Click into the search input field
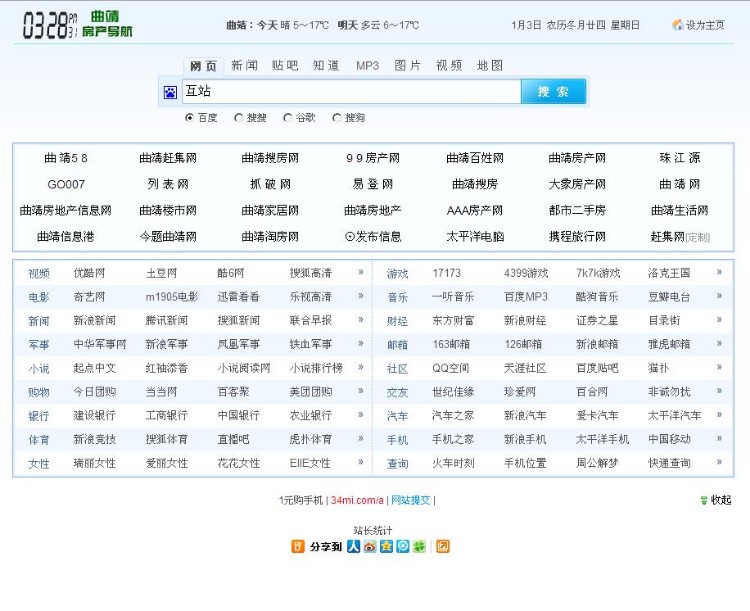750x611 pixels. (x=352, y=91)
